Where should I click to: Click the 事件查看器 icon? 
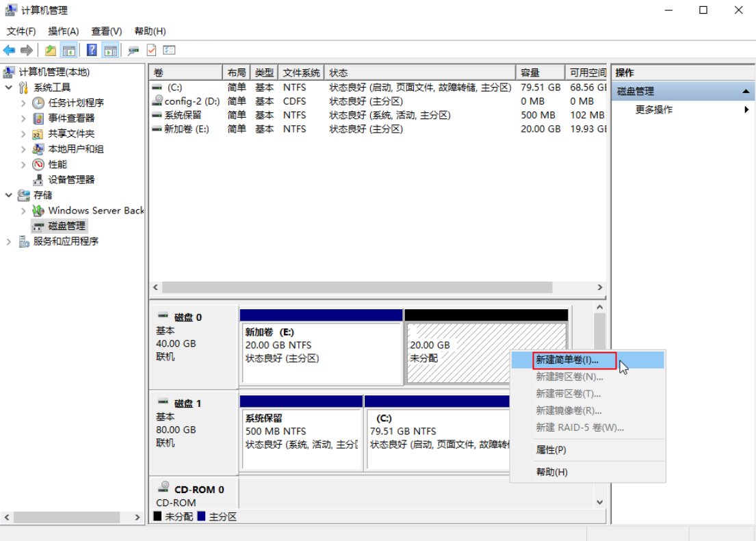(38, 118)
